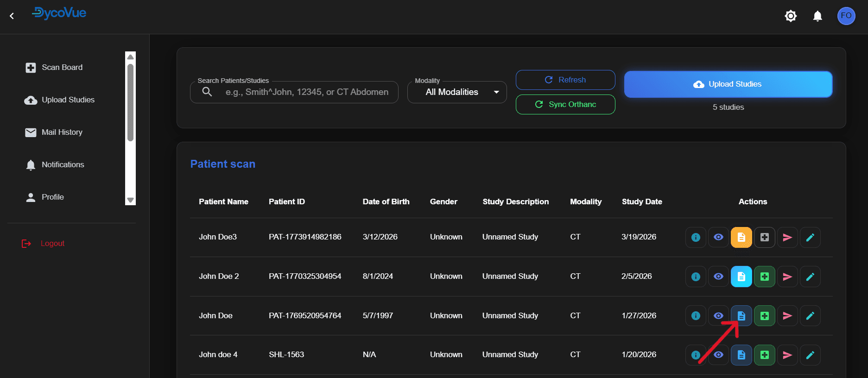Open the orange report icon for John Doe3
The height and width of the screenshot is (378, 868).
[x=741, y=237]
